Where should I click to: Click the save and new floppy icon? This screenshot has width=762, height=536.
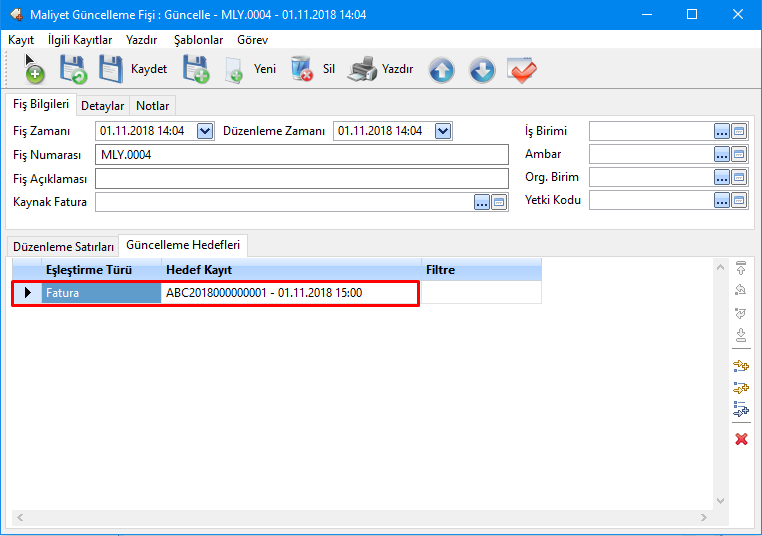(x=195, y=70)
